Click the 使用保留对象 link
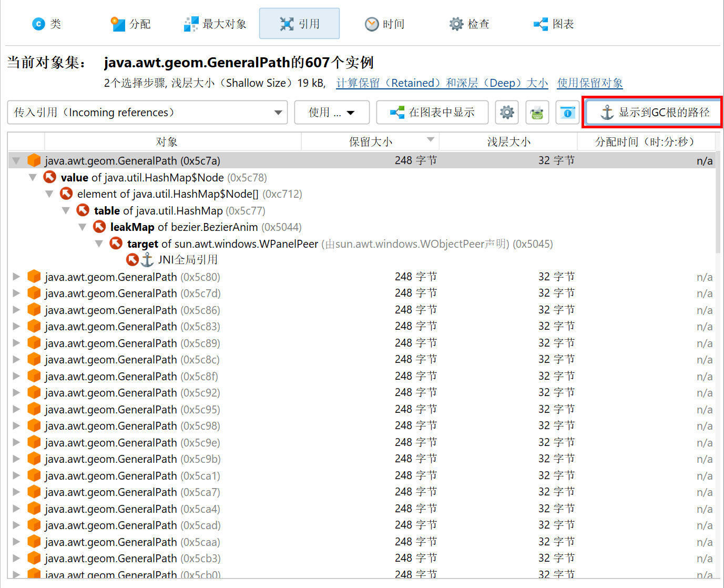 tap(589, 83)
